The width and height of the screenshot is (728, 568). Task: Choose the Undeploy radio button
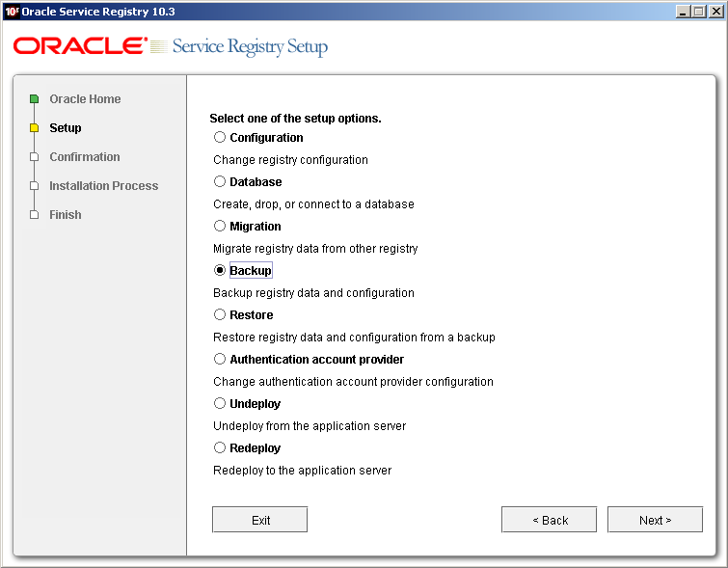220,404
